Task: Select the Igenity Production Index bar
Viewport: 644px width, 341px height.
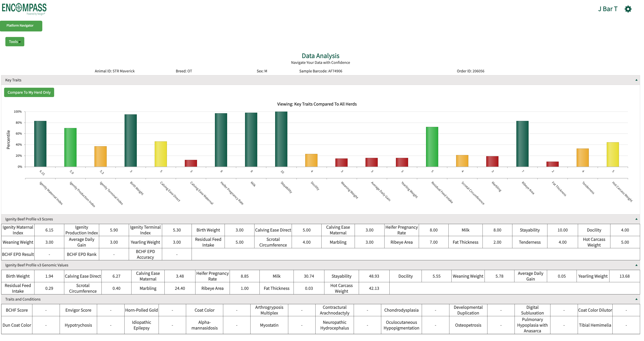Action: click(71, 147)
